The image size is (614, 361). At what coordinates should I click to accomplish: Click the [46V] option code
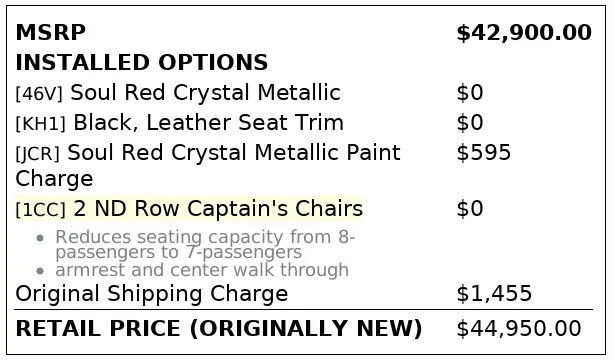click(x=39, y=94)
